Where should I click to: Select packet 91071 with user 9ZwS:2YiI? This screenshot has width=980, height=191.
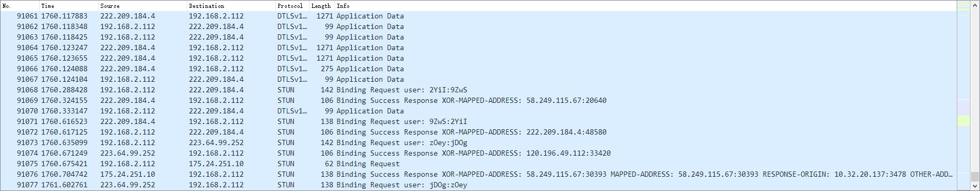[478, 121]
